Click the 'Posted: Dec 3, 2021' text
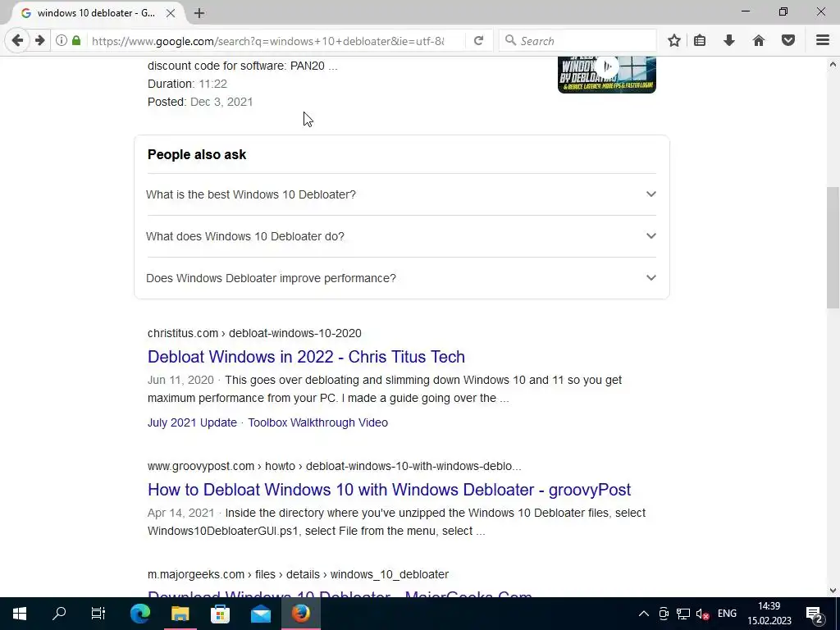840x630 pixels. [200, 102]
